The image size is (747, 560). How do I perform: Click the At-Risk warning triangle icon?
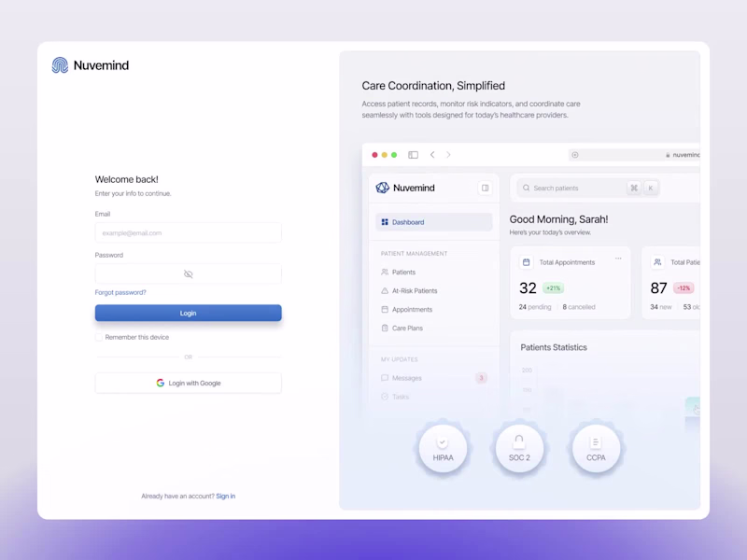[385, 290]
